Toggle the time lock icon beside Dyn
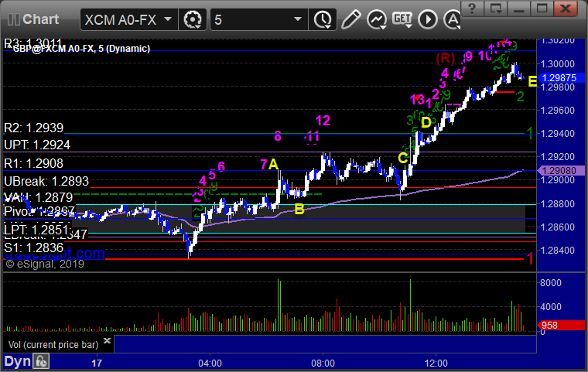Image resolution: width=588 pixels, height=372 pixels. pos(41,361)
